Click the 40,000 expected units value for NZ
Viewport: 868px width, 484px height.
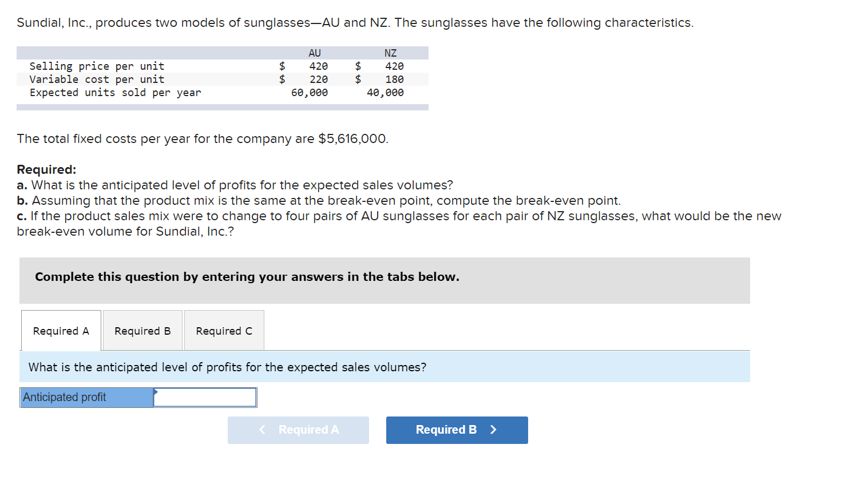[385, 93]
